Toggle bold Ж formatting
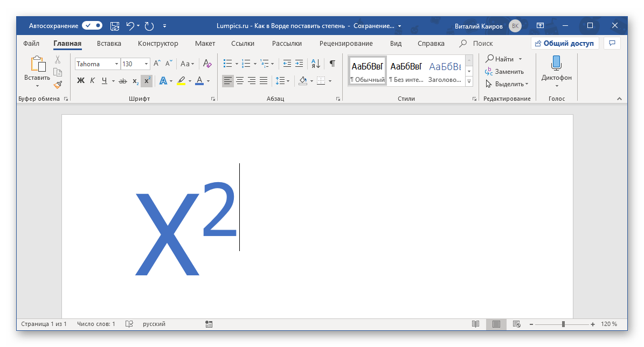This screenshot has height=347, width=644. [x=81, y=81]
